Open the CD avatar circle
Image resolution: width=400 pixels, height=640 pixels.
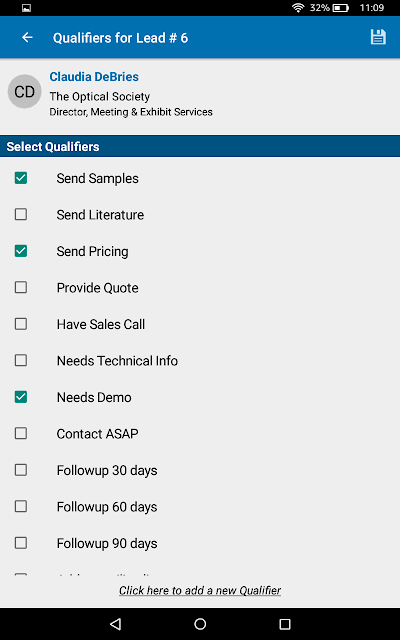[24, 91]
